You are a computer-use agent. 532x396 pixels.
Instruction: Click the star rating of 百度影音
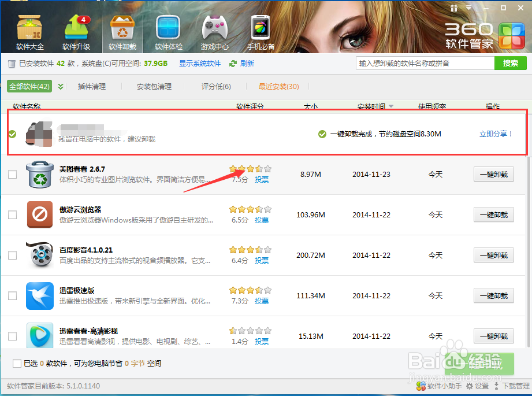[250, 250]
